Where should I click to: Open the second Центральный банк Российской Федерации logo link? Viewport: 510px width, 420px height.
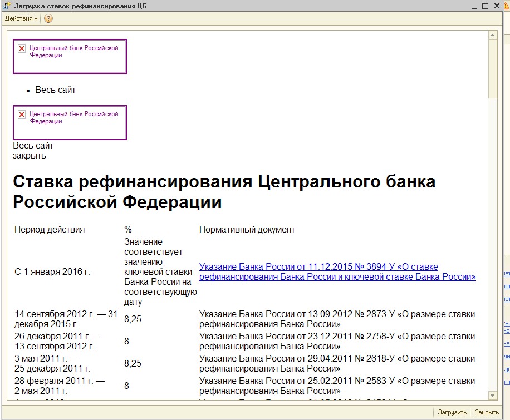70,123
